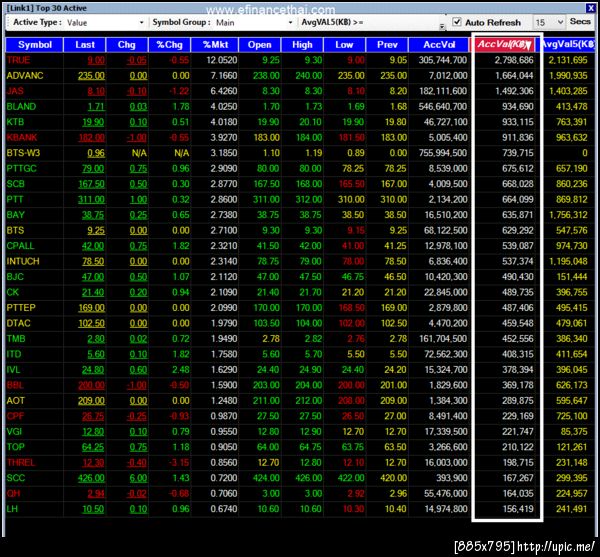Screen dimensions: 600x557
Task: Select the THREL symbol
Action: [x=21, y=463]
